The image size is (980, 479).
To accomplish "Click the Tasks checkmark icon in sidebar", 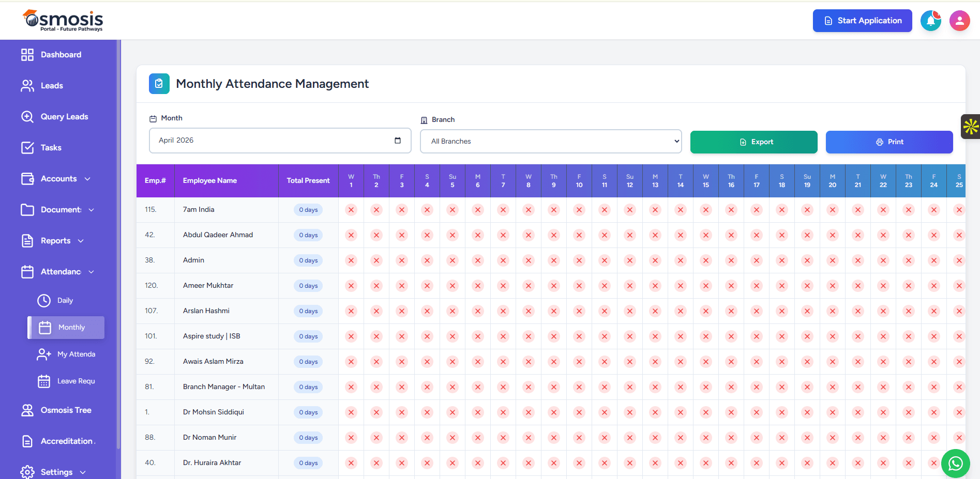I will (x=27, y=147).
